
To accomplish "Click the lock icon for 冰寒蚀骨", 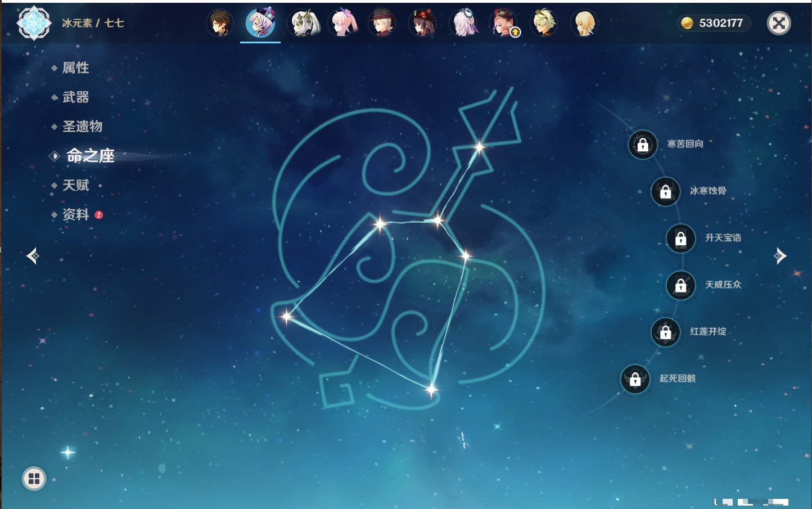I will [665, 191].
